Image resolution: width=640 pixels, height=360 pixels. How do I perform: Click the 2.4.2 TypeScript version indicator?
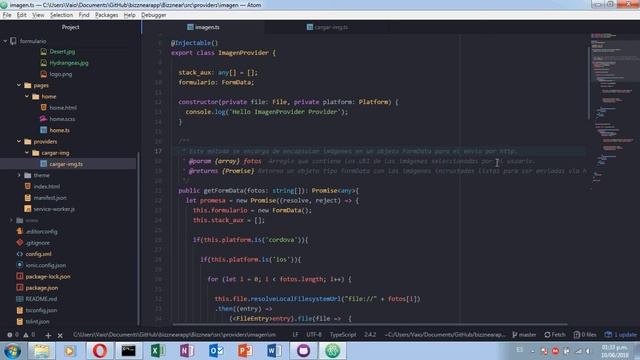point(370,335)
